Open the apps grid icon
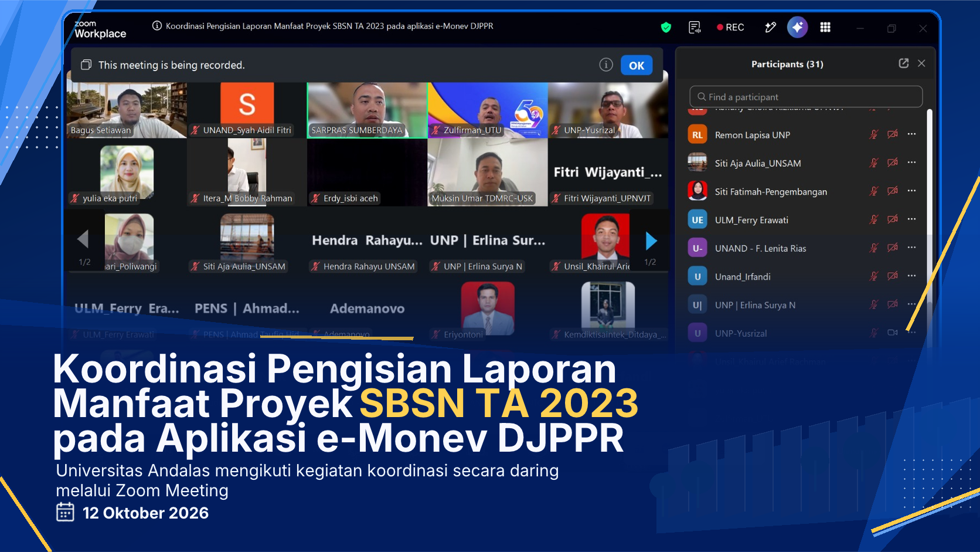The width and height of the screenshot is (980, 552). tap(825, 27)
